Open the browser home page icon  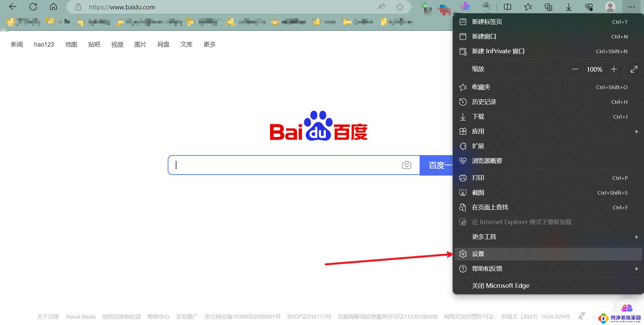coord(53,7)
